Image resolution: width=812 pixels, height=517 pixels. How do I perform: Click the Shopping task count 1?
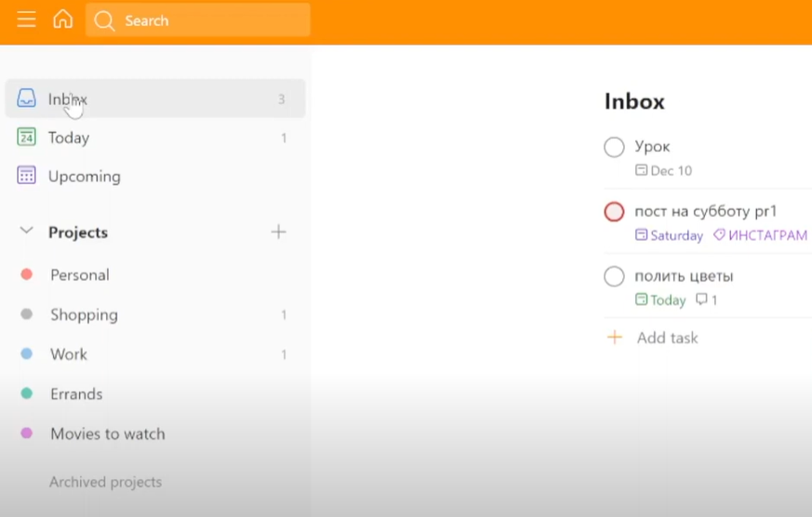pos(284,315)
